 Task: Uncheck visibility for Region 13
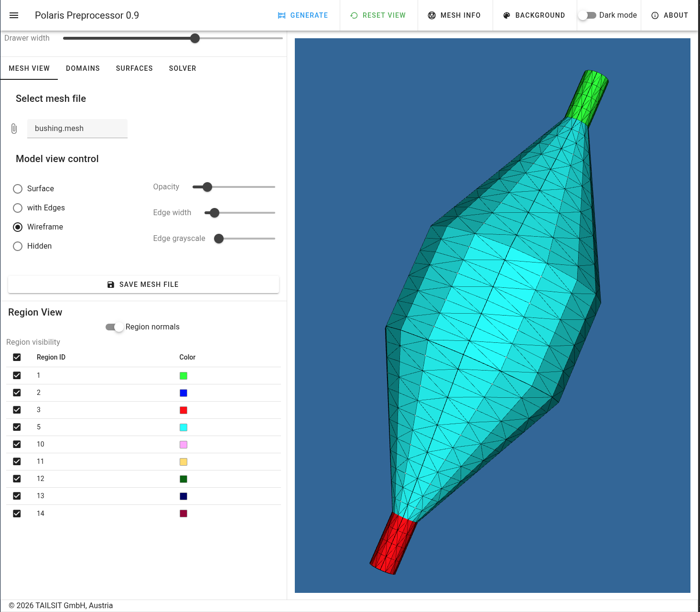point(17,496)
